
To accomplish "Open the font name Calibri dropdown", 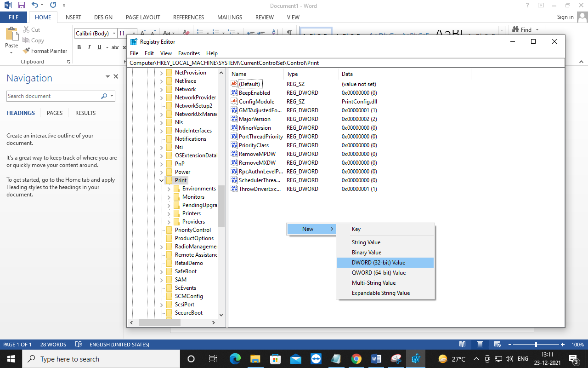I will (x=114, y=34).
